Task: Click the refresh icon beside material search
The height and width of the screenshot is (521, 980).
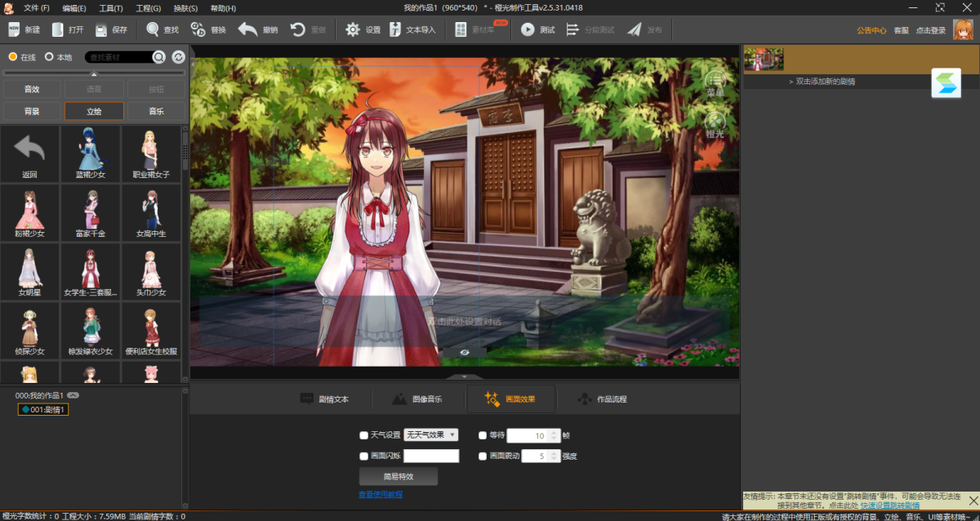Action: (x=178, y=57)
